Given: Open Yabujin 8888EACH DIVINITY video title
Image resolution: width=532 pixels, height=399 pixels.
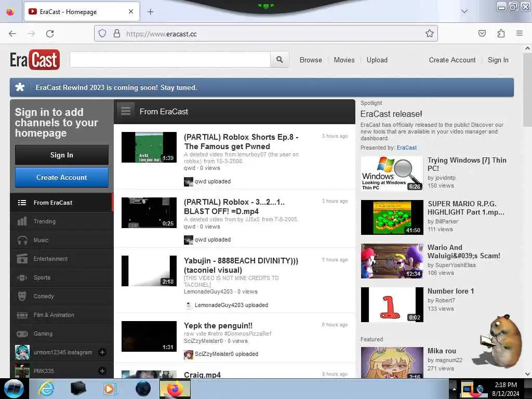Looking at the screenshot, I should pyautogui.click(x=241, y=265).
